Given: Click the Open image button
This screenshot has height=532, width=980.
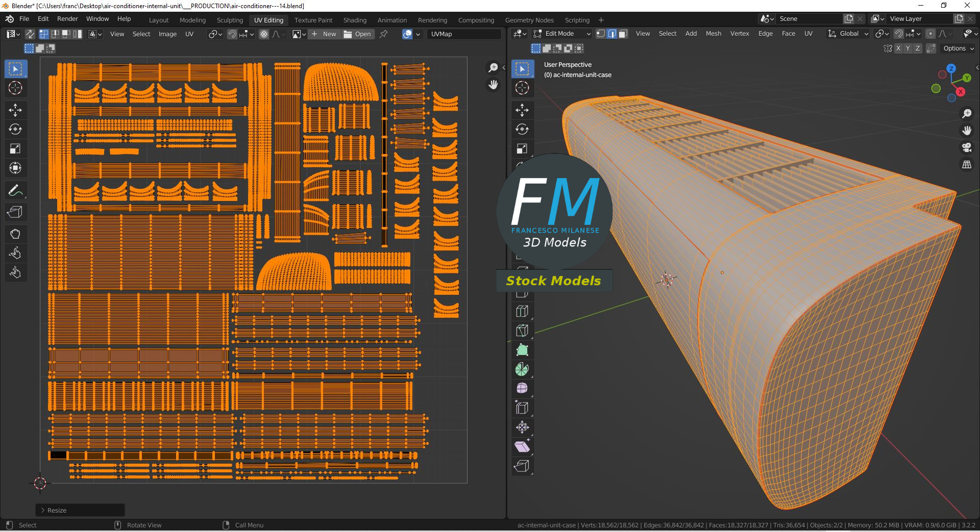Looking at the screenshot, I should [358, 34].
